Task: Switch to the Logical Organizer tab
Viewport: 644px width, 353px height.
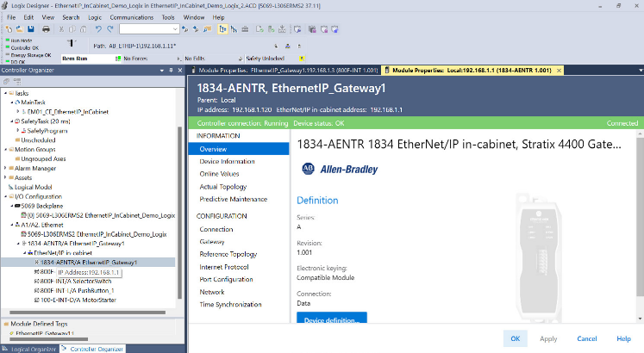Action: (x=29, y=349)
